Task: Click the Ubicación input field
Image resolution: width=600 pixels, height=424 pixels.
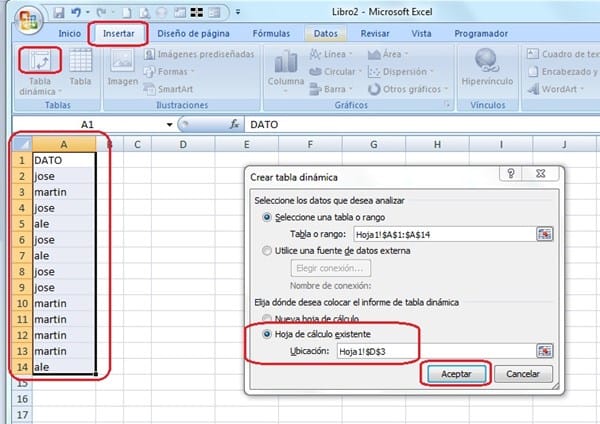Action: point(435,351)
